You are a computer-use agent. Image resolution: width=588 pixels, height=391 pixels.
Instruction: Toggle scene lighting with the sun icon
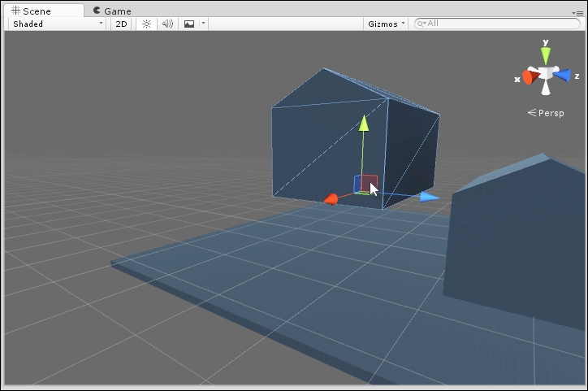pos(146,24)
